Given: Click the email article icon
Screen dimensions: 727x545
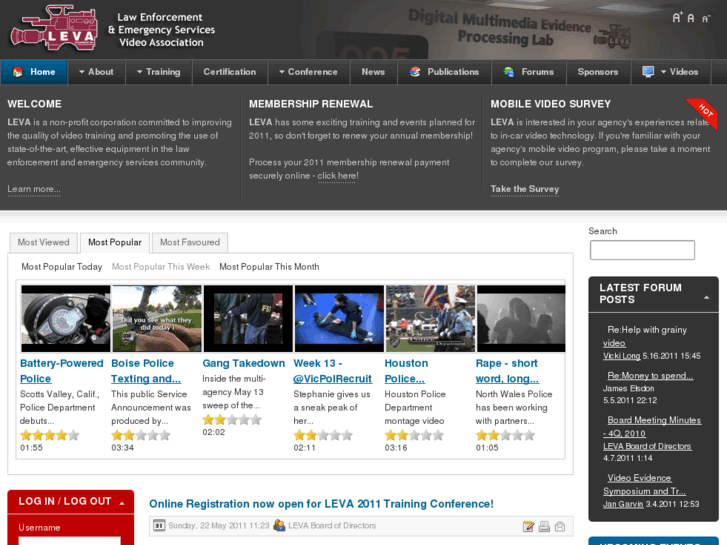Looking at the screenshot, I should pyautogui.click(x=560, y=526).
